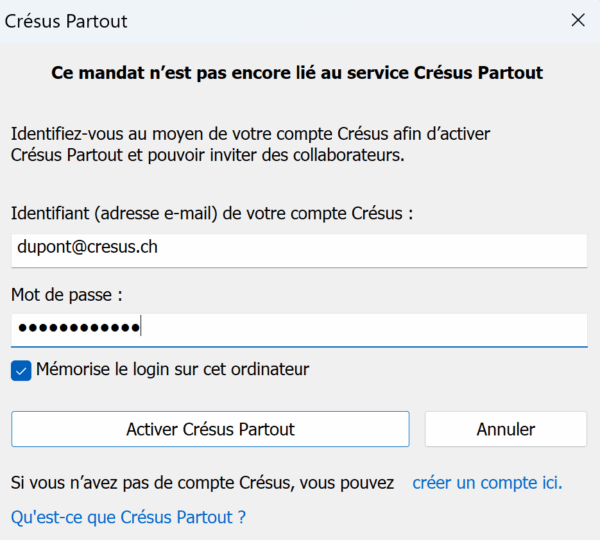Click the "Mot de passe :" label

[66, 295]
